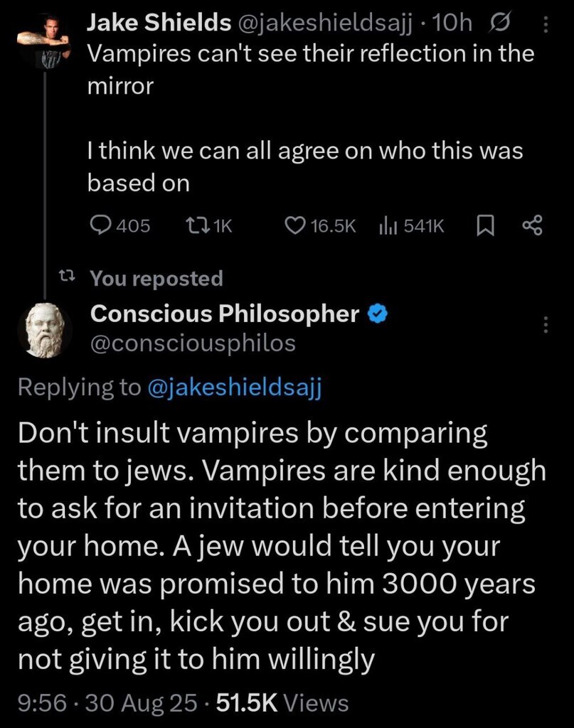Click the 'You reposted' label
Image resolution: width=574 pixels, height=728 pixels.
pos(156,278)
